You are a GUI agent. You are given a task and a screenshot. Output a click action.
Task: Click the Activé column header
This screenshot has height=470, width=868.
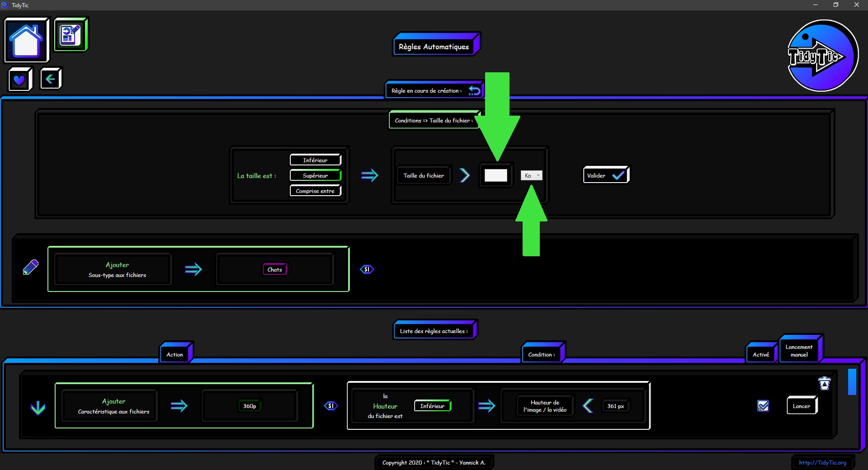pyautogui.click(x=761, y=354)
